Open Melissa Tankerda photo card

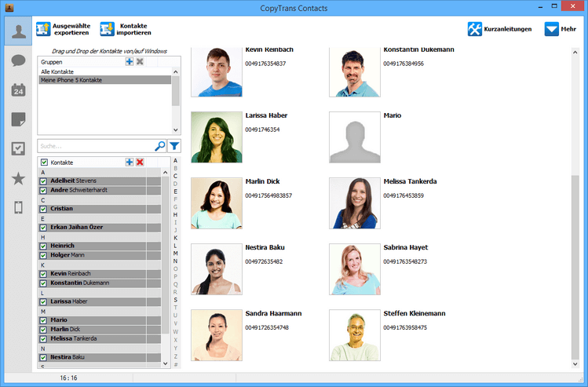click(355, 203)
